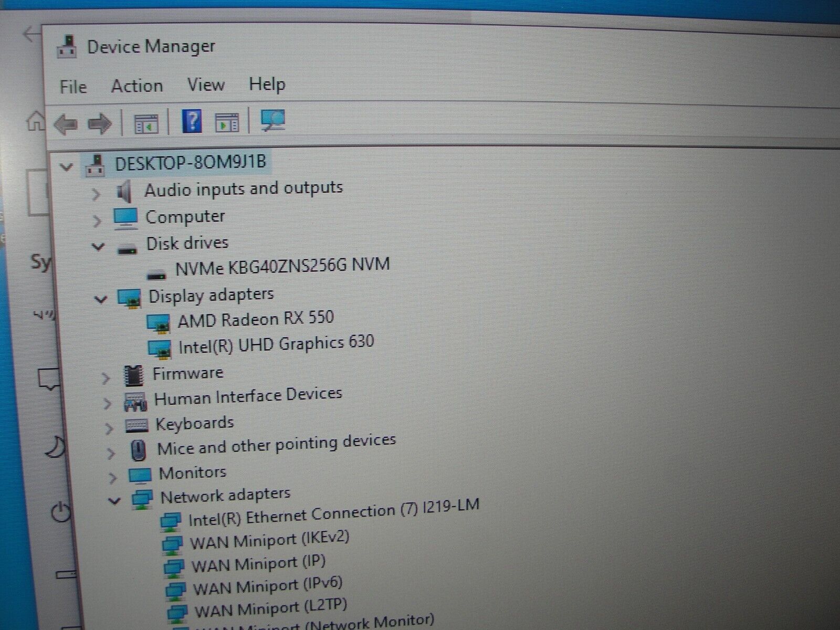The image size is (840, 630).
Task: Select the Computer tree label
Action: click(185, 216)
